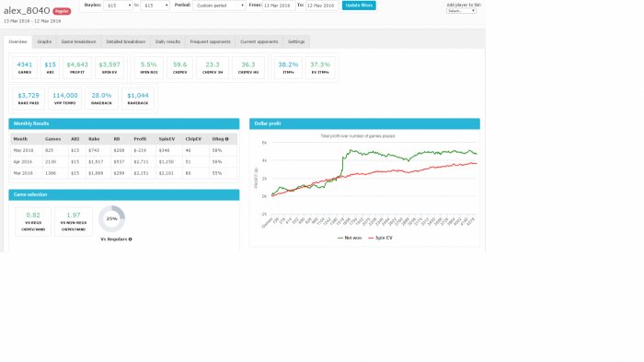Image resolution: width=644 pixels, height=362 pixels.
Task: Open the Frequent opponents tab
Action: point(211,41)
